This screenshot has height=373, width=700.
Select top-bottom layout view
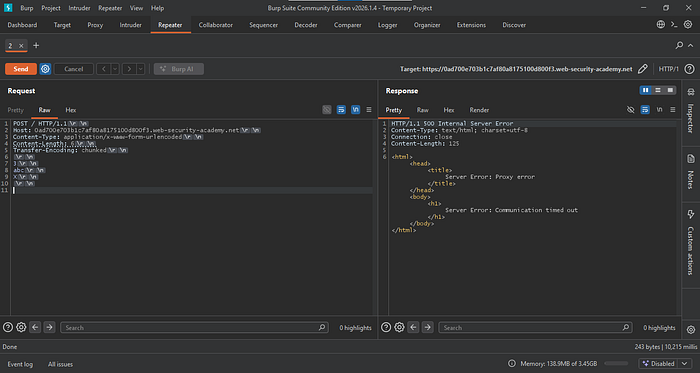click(x=658, y=90)
